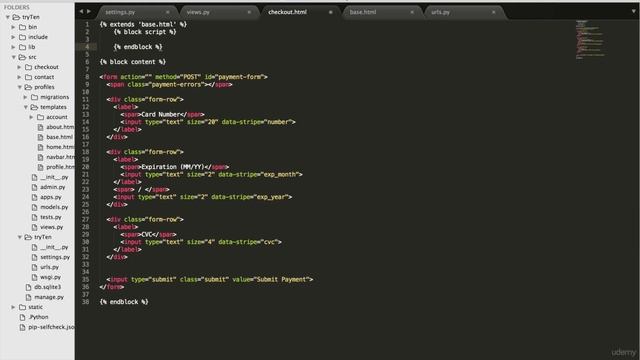This screenshot has height=360, width=640.
Task: Open .Python file in the sidebar
Action: pyautogui.click(x=38, y=317)
